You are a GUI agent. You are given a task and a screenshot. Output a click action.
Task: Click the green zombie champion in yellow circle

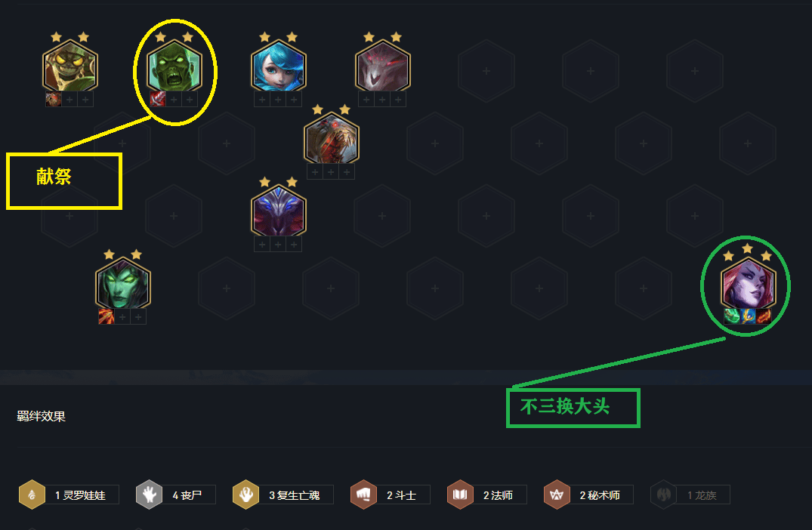(x=174, y=66)
